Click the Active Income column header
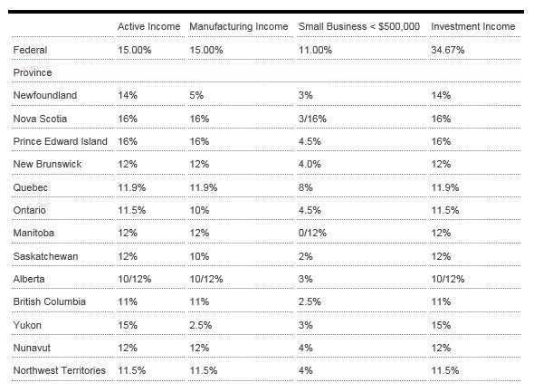 pos(148,26)
